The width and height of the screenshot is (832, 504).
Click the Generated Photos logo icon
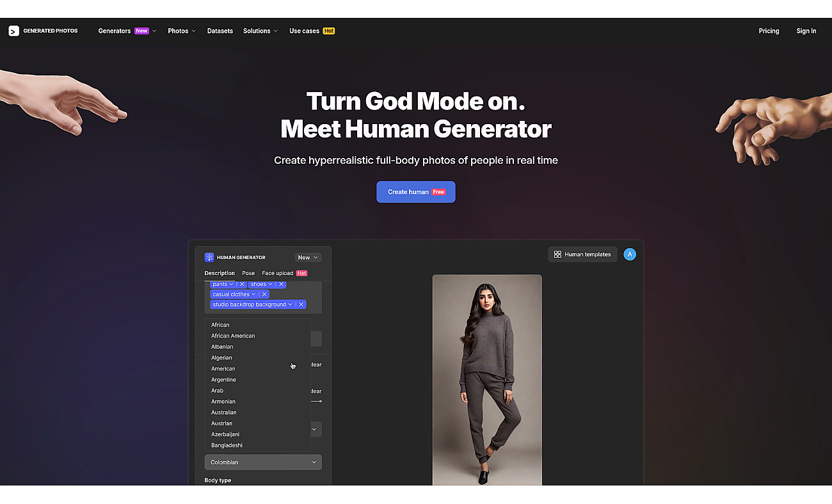(x=13, y=31)
